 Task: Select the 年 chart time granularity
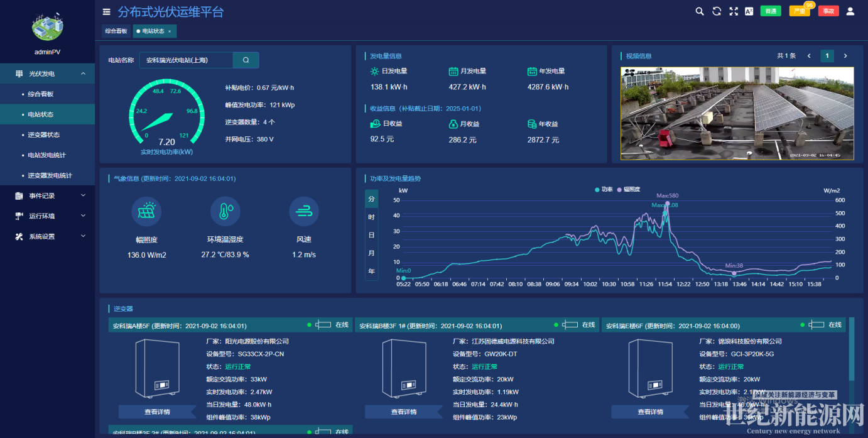pos(371,271)
